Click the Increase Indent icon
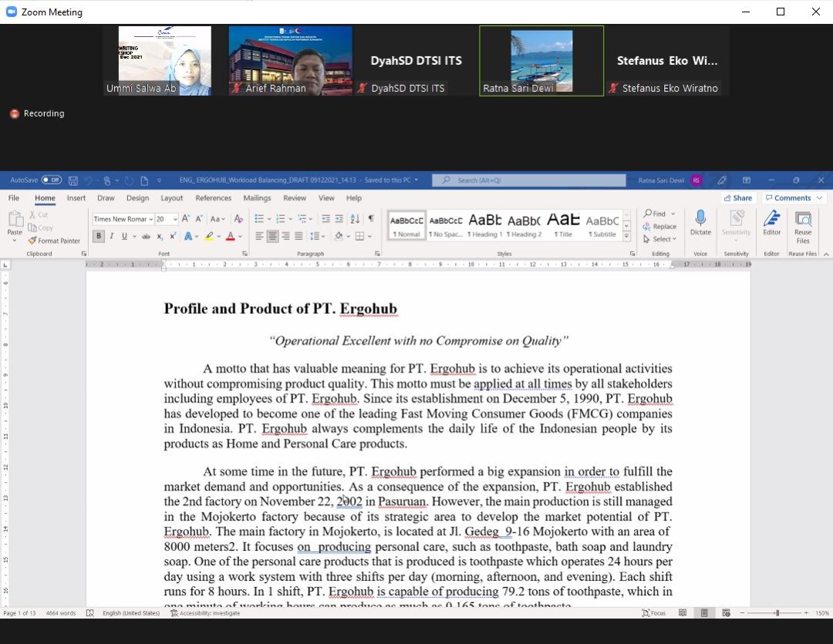This screenshot has width=833, height=644. 339,219
